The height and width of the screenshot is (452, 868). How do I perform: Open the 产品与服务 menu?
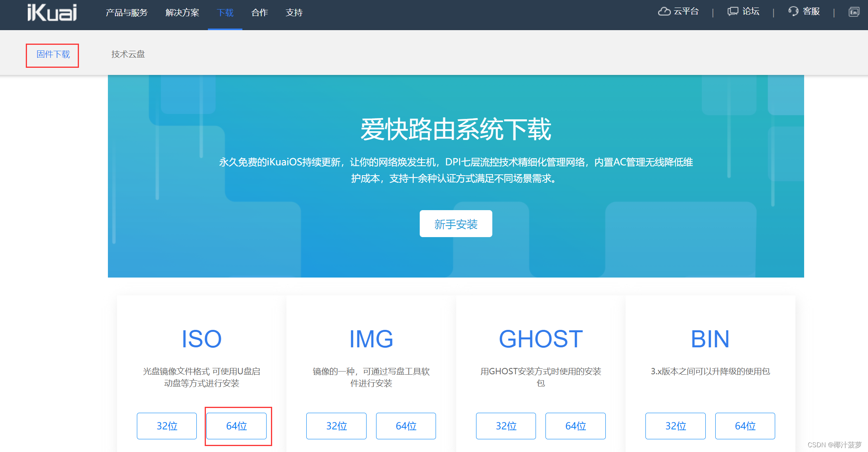127,13
